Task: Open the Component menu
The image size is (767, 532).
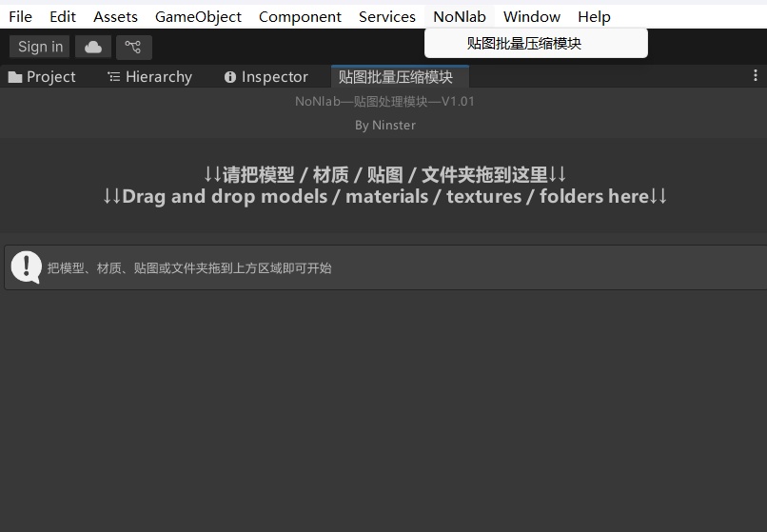Action: pyautogui.click(x=300, y=17)
